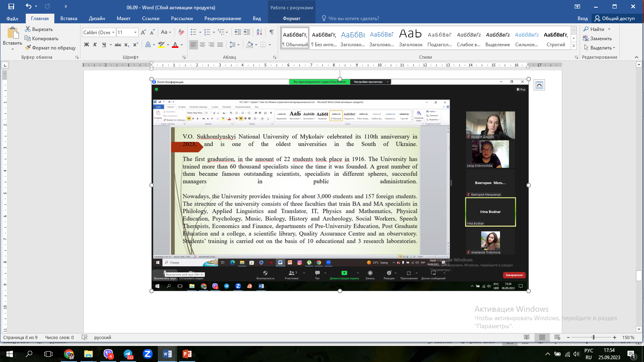Image resolution: width=644 pixels, height=362 pixels.
Task: Toggle italic (К) formatting
Action: pos(95,45)
